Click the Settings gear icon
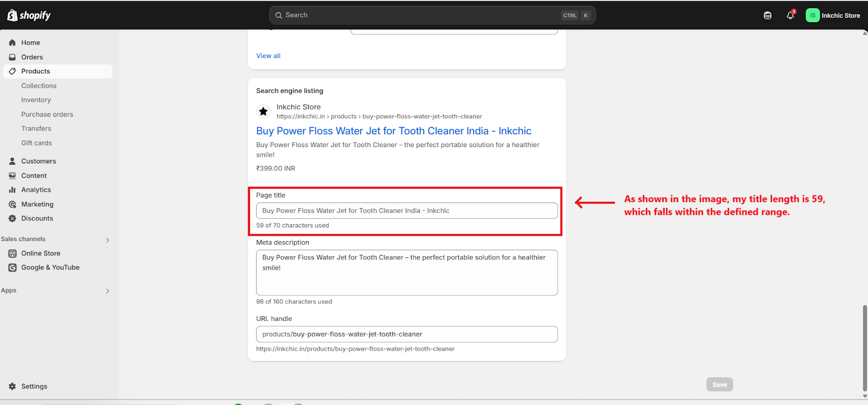868x405 pixels. coord(12,387)
